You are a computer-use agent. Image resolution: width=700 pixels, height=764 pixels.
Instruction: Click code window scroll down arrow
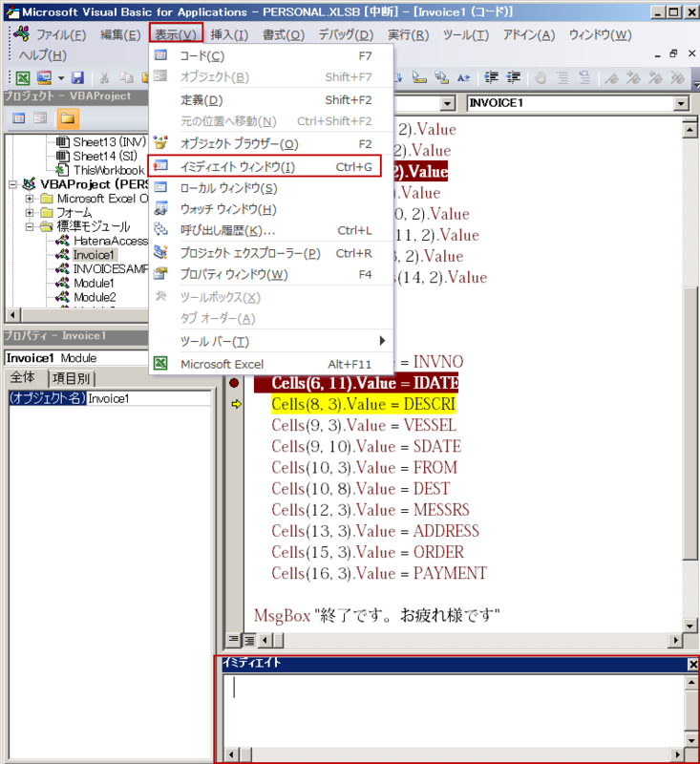(690, 626)
